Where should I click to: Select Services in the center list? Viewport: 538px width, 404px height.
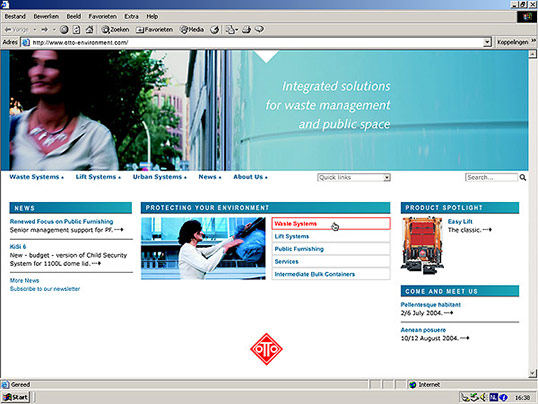pyautogui.click(x=331, y=262)
